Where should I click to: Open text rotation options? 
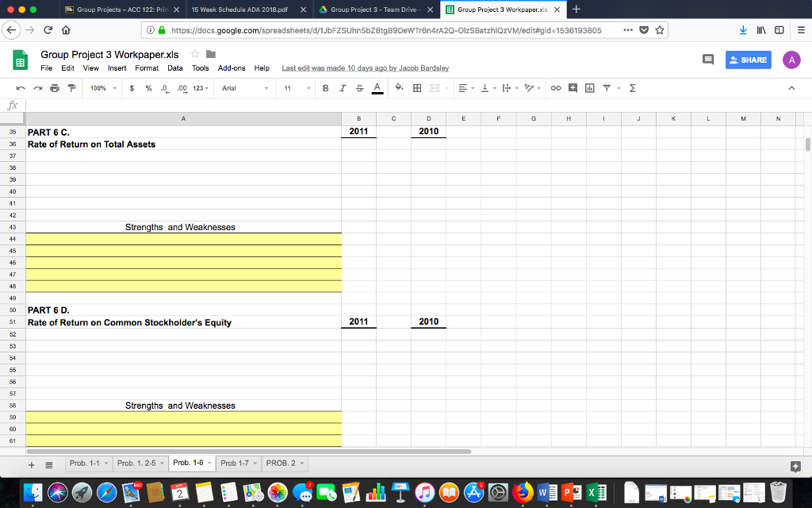point(532,88)
